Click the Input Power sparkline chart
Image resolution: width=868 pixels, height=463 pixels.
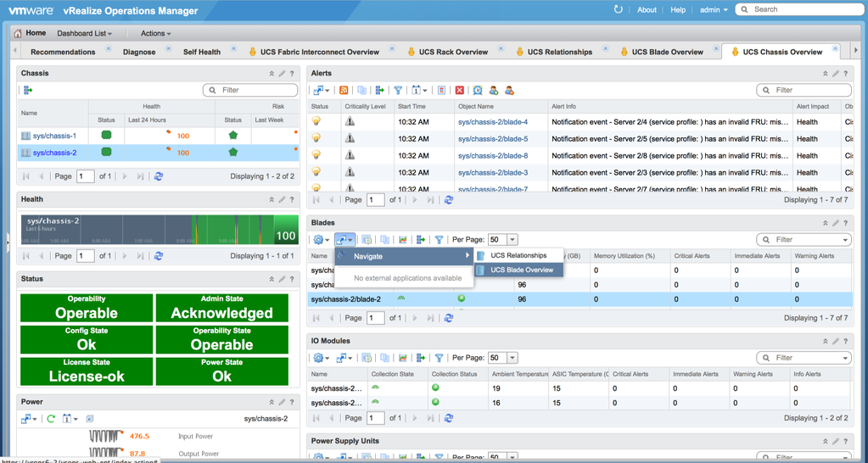[x=106, y=436]
